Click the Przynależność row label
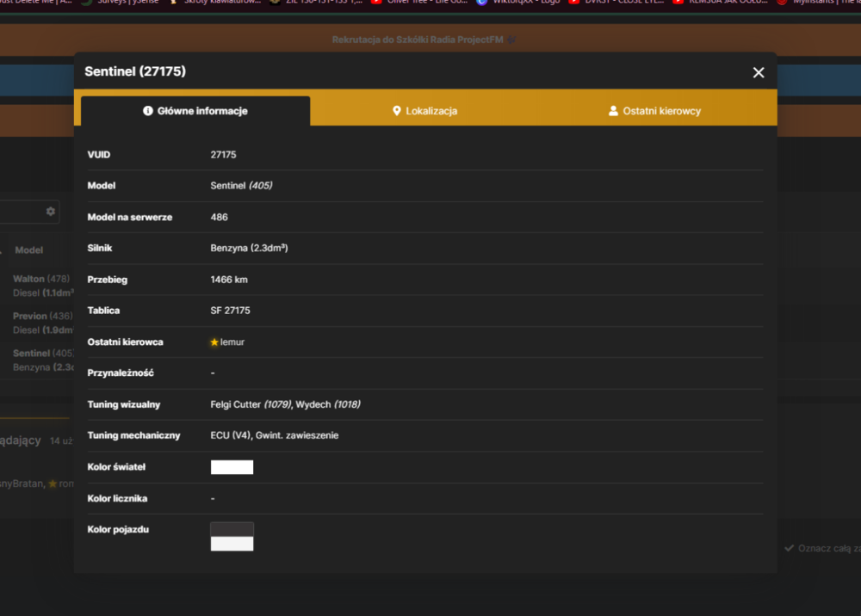The width and height of the screenshot is (861, 616). 121,373
